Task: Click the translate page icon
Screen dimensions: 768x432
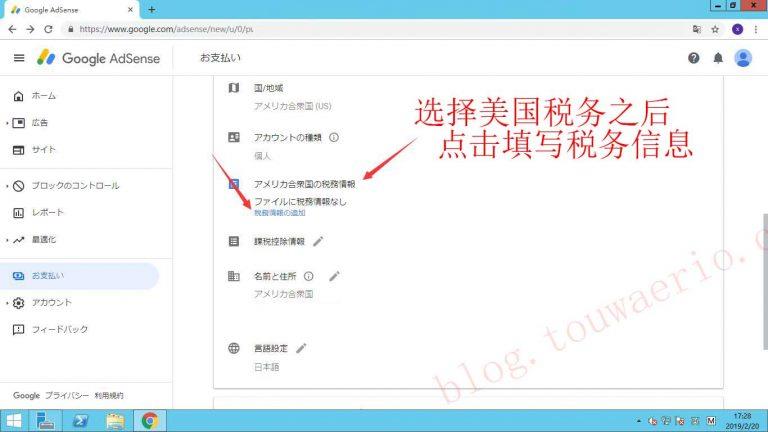Action: 696,29
